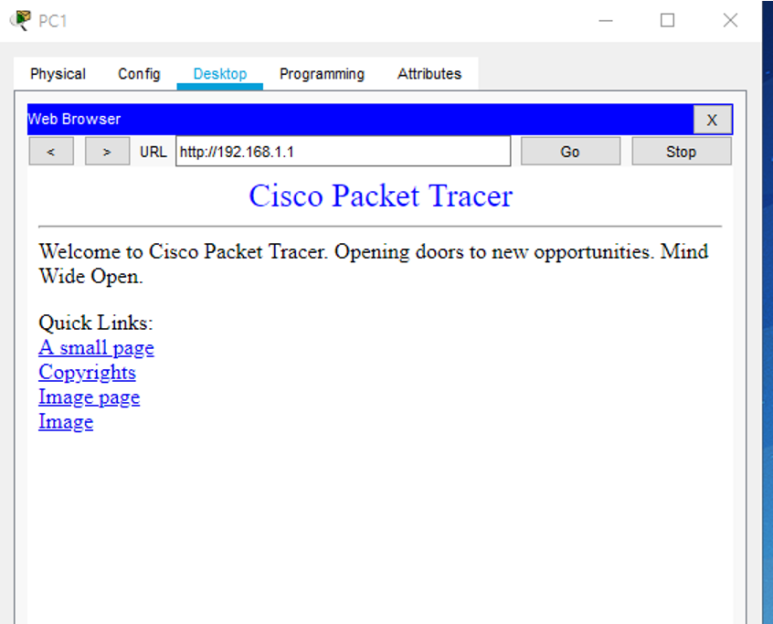Open the Attributes tab
Screen dimensions: 773x624
point(429,74)
